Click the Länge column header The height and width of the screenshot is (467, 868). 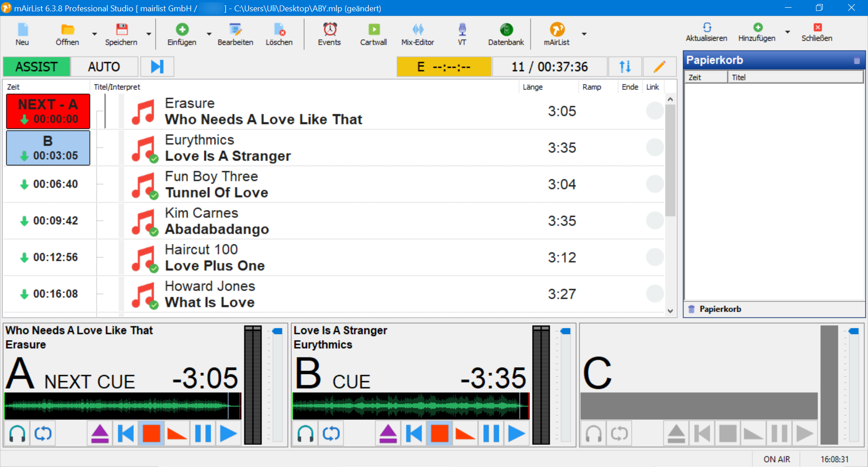(533, 87)
